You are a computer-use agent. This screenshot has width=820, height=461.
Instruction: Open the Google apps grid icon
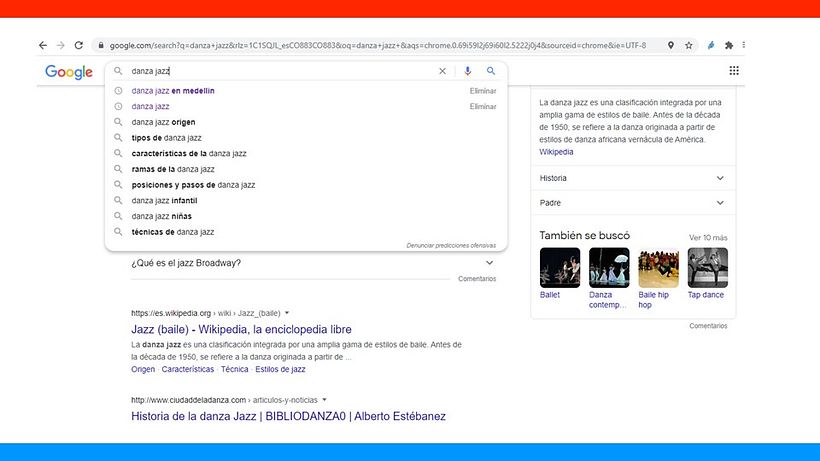pos(734,71)
